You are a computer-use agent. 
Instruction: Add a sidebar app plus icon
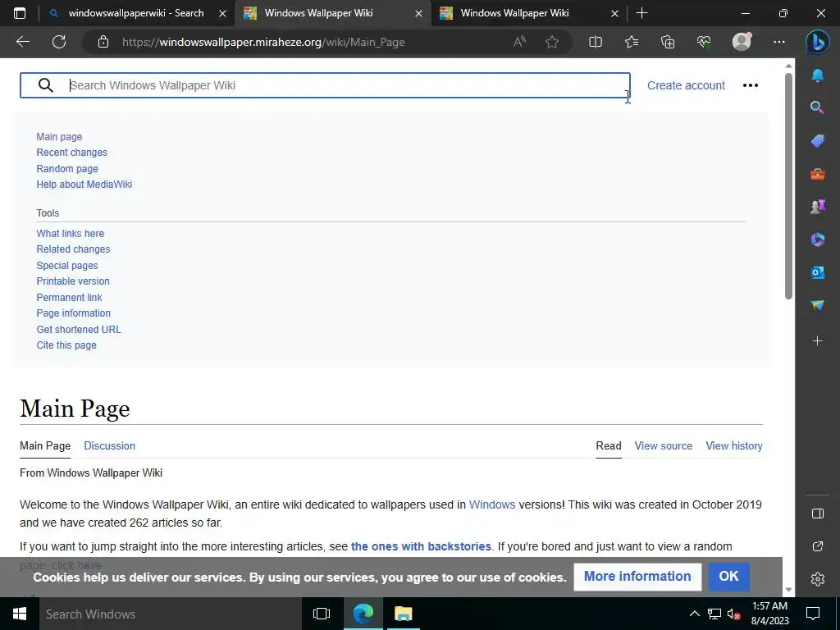pos(818,340)
